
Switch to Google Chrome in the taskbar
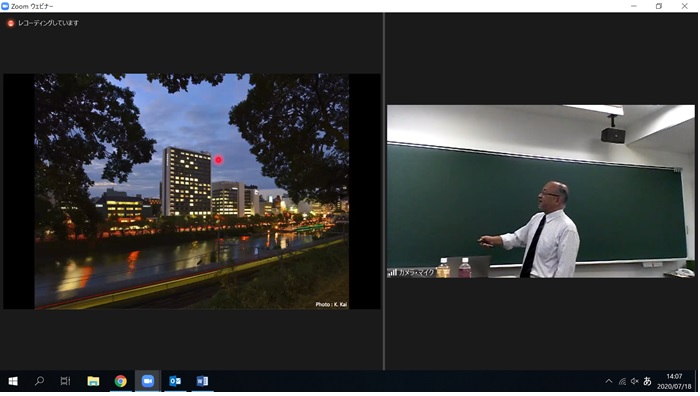121,381
